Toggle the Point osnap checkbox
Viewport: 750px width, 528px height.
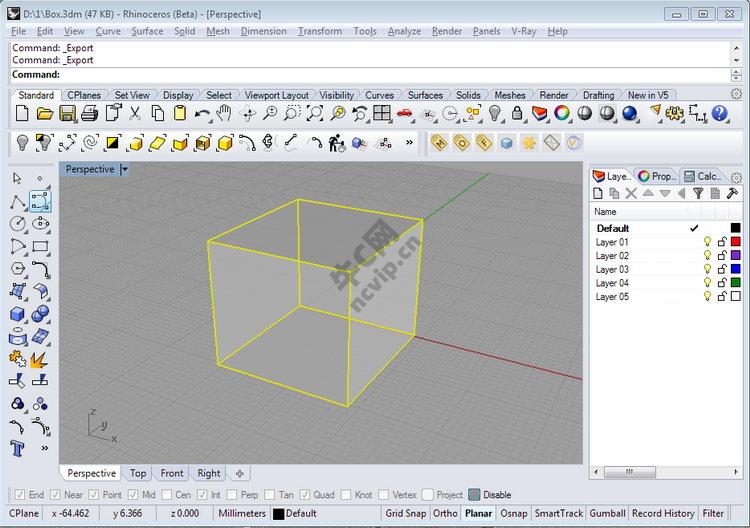(x=94, y=495)
